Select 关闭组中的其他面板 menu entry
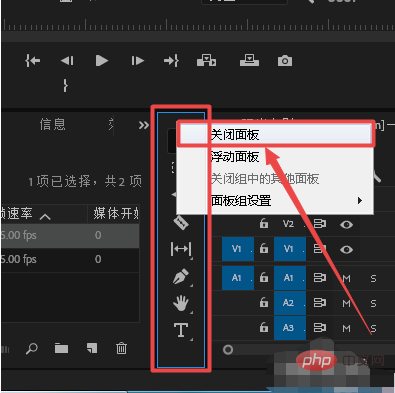395x393 pixels. click(275, 179)
